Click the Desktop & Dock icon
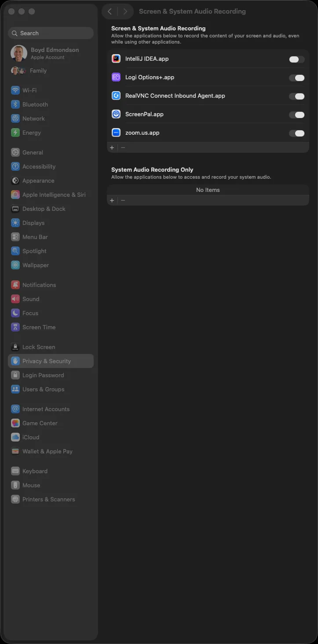 coord(15,209)
